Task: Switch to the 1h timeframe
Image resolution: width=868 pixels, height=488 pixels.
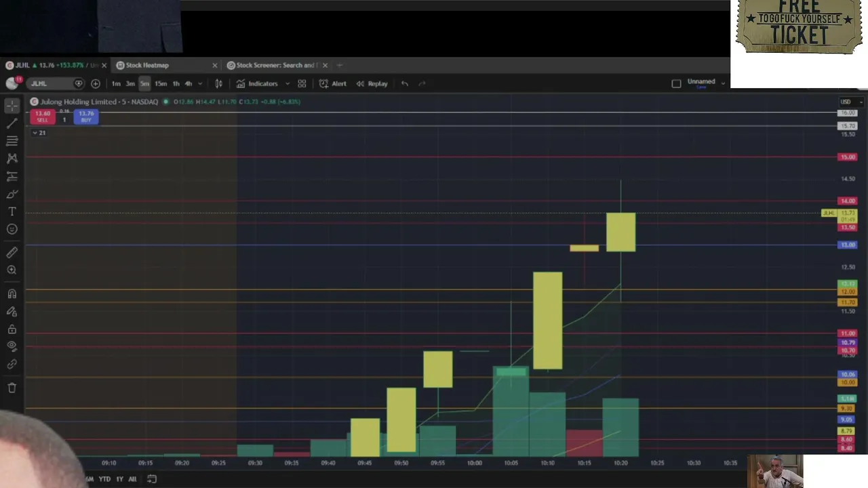Action: pyautogui.click(x=176, y=83)
